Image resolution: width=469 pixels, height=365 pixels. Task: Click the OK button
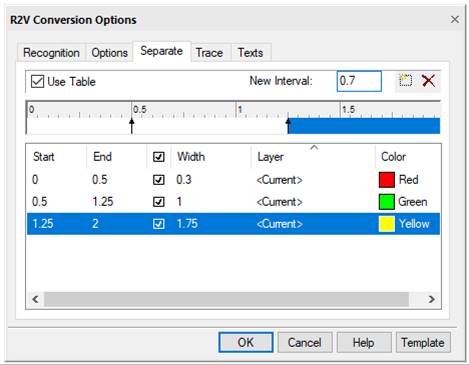(246, 342)
